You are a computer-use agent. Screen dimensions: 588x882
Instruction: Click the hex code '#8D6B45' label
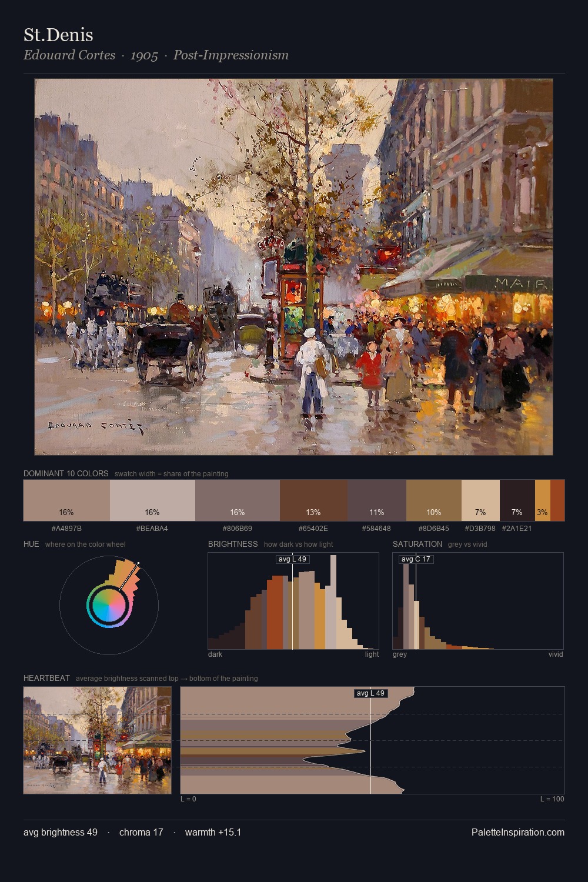tap(434, 528)
